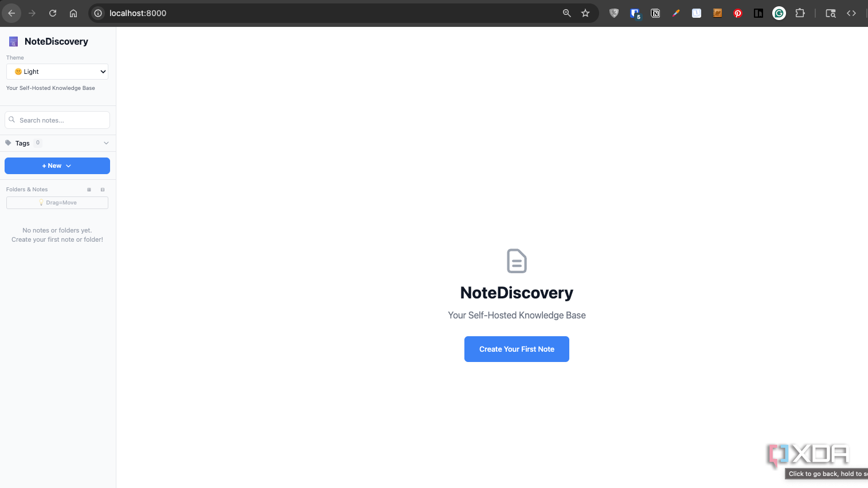The height and width of the screenshot is (488, 868).
Task: Reload the localhost page
Action: point(53,13)
